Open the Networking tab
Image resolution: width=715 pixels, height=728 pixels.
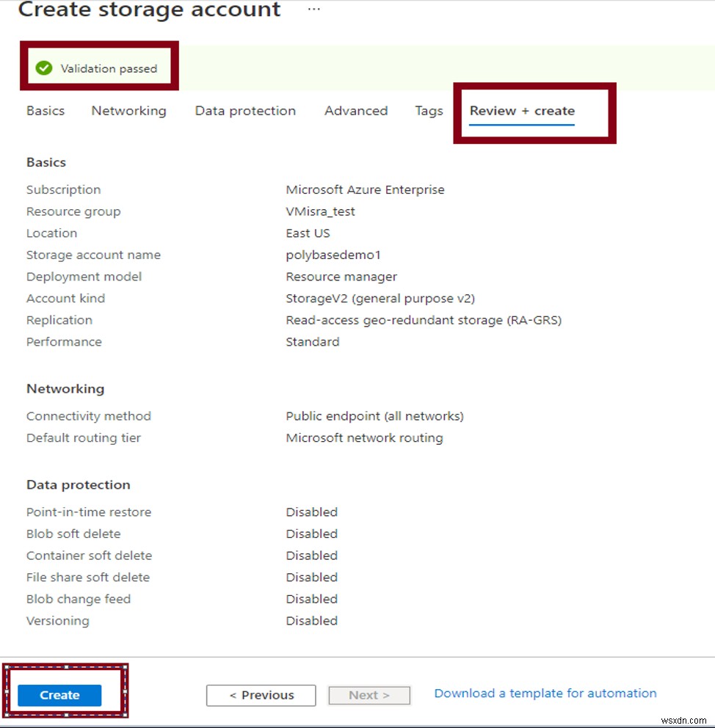coord(128,111)
